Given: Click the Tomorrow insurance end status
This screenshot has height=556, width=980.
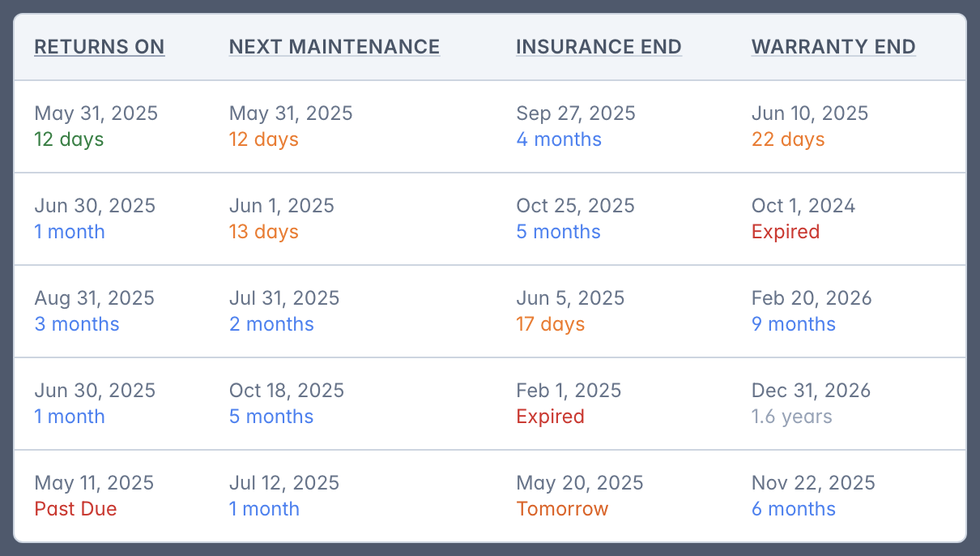Looking at the screenshot, I should (x=562, y=509).
